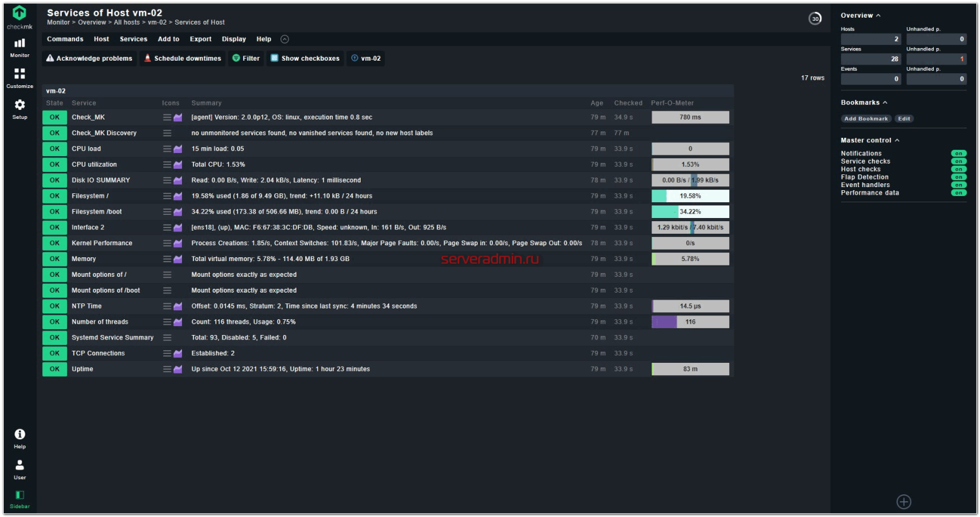Screen dimensions: 980x517
Task: Open the User profile icon
Action: click(x=20, y=465)
